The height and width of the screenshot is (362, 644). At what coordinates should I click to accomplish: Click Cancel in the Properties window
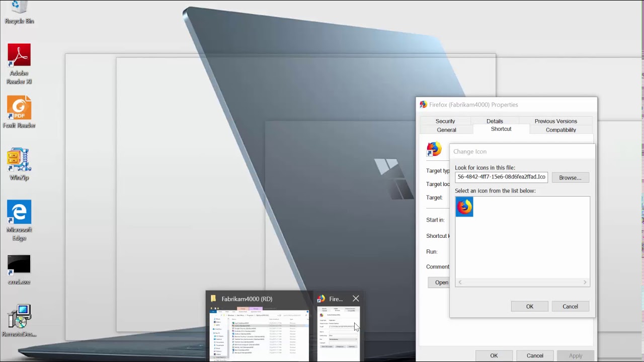click(x=535, y=355)
